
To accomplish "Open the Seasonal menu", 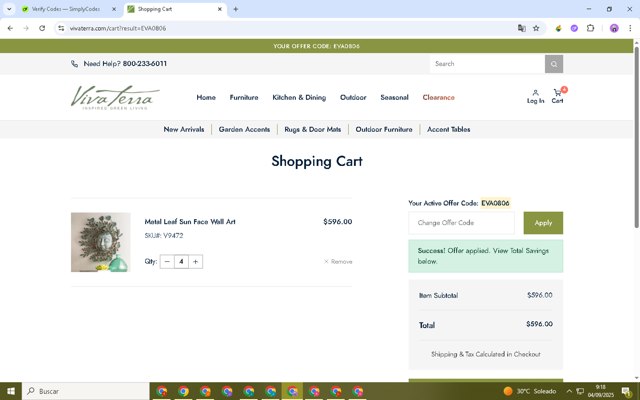I will click(394, 97).
